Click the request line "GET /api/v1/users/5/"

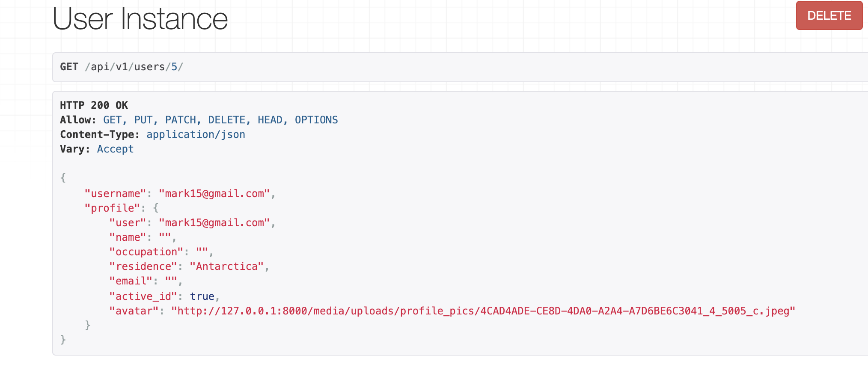(x=122, y=67)
